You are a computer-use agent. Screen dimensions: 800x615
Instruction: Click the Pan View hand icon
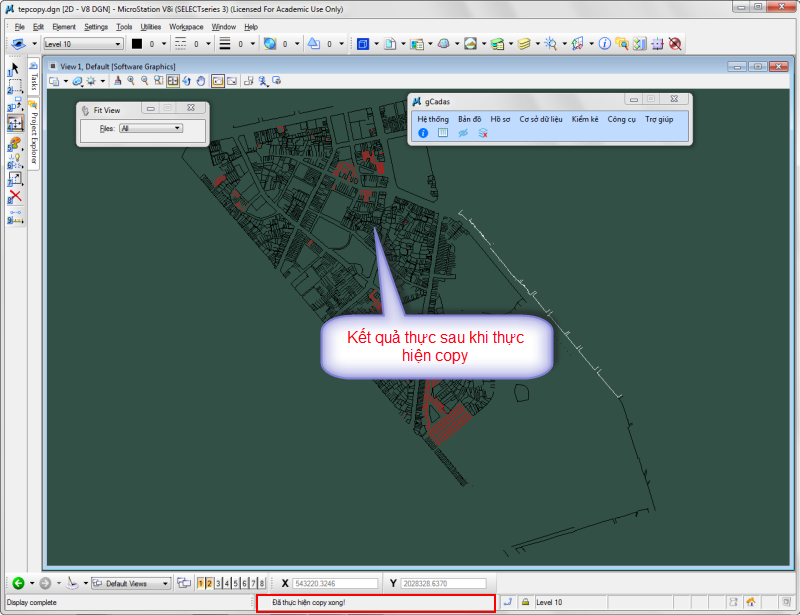coord(201,80)
